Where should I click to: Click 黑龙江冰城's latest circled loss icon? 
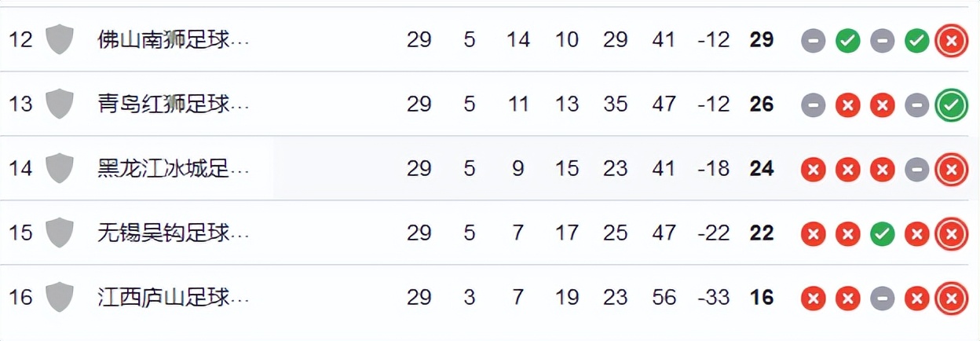tap(951, 169)
